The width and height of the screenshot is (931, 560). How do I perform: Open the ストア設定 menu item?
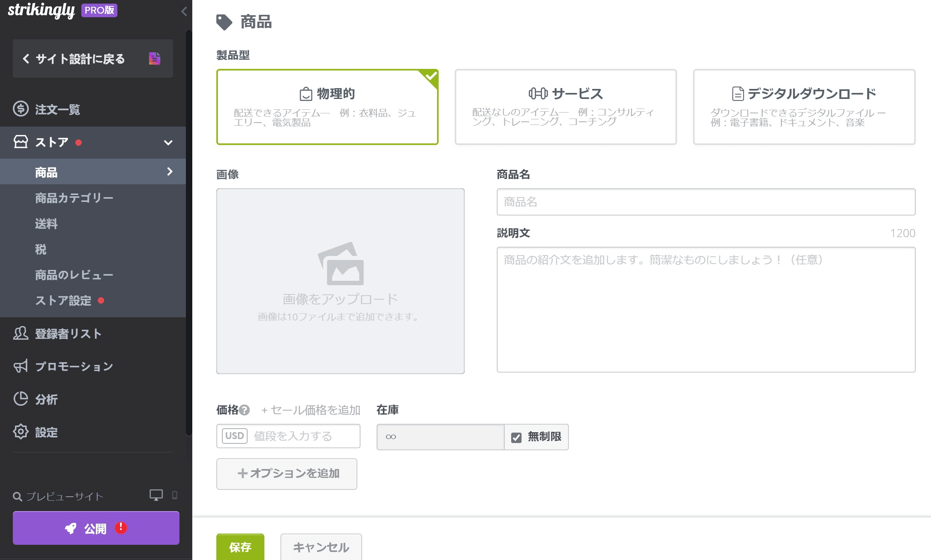coord(63,300)
